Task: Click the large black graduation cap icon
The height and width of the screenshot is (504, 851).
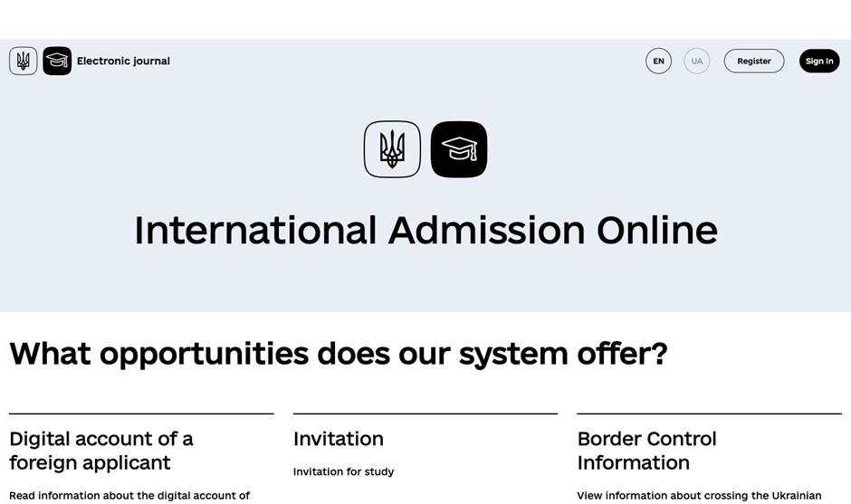Action: coord(459,149)
